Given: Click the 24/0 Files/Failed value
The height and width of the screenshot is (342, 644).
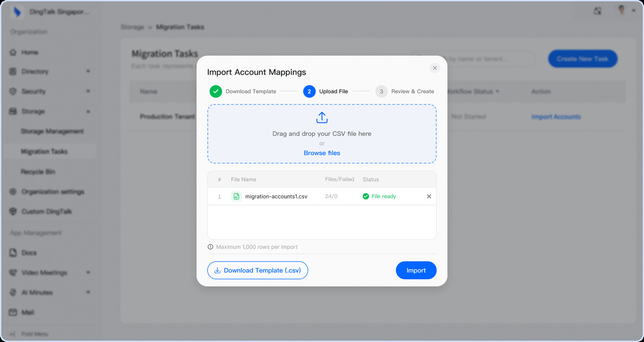Looking at the screenshot, I should pos(331,196).
